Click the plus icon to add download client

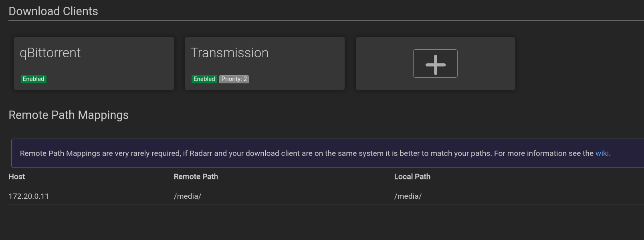click(x=435, y=64)
